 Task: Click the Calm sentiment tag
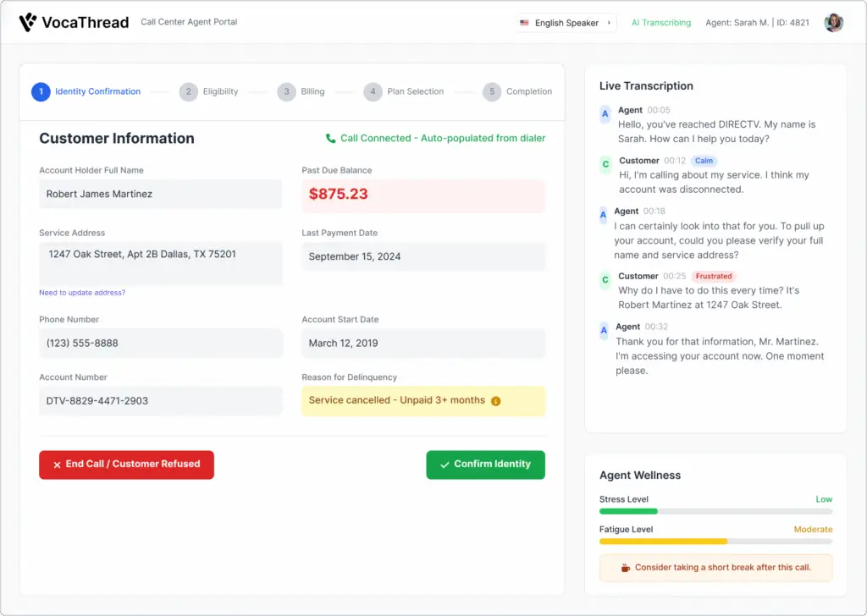[704, 161]
